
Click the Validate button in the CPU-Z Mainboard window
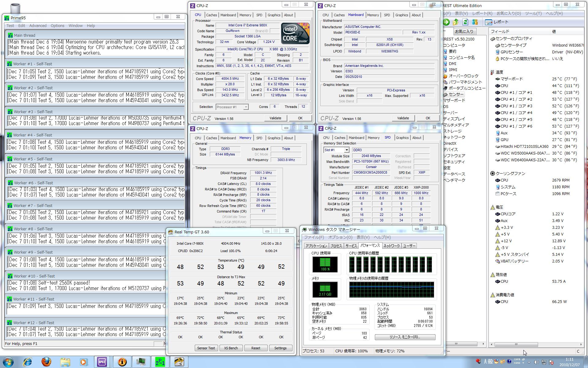403,118
